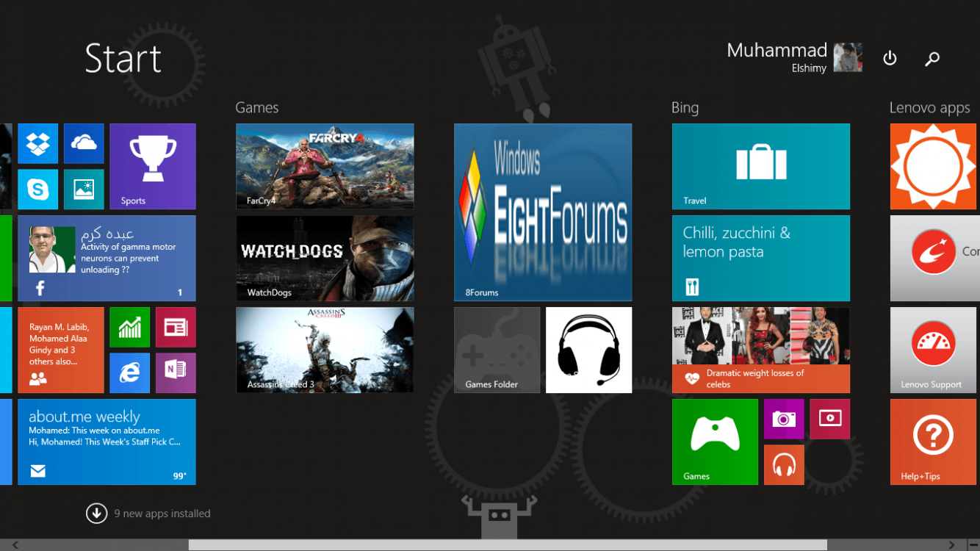This screenshot has width=980, height=551.
Task: Launch the OneNote tile
Action: (x=176, y=373)
